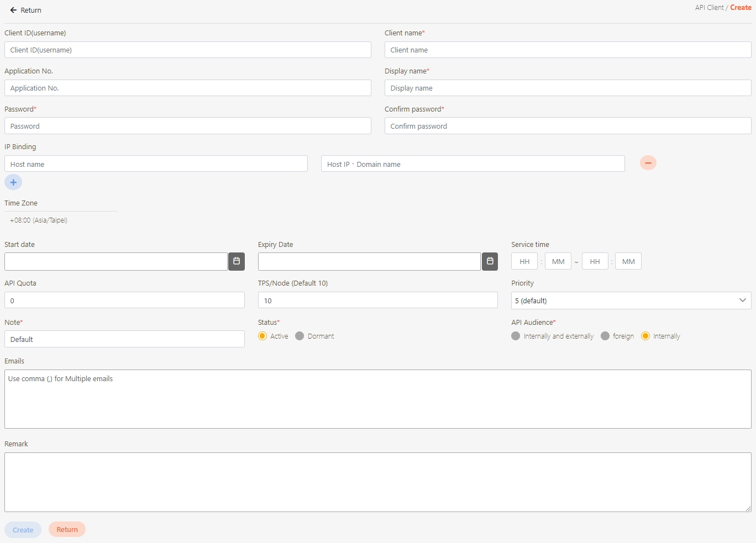Click the API Client breadcrumb link

[x=709, y=8]
